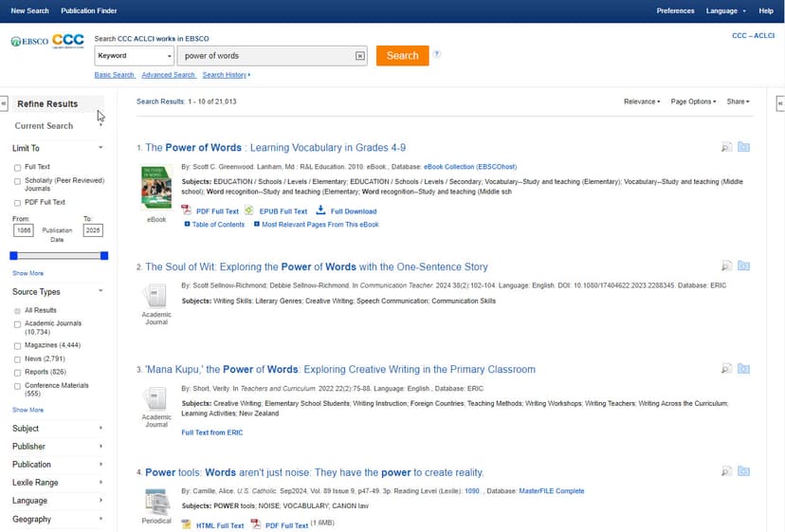
Task: Open the search help question mark icon
Action: point(437,54)
